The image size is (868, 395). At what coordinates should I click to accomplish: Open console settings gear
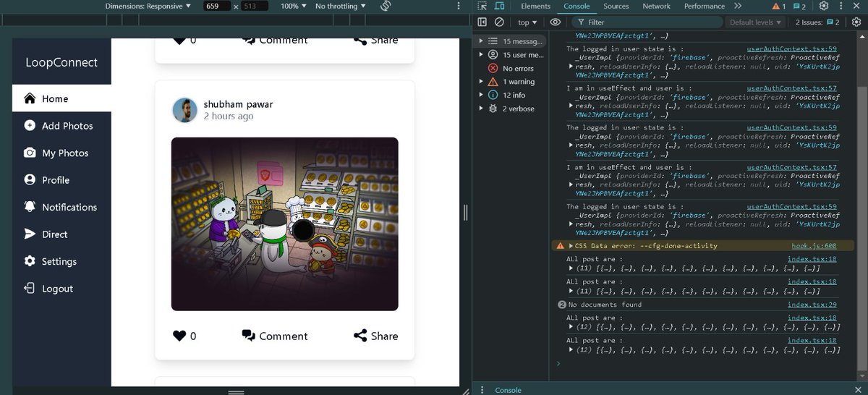pos(855,22)
